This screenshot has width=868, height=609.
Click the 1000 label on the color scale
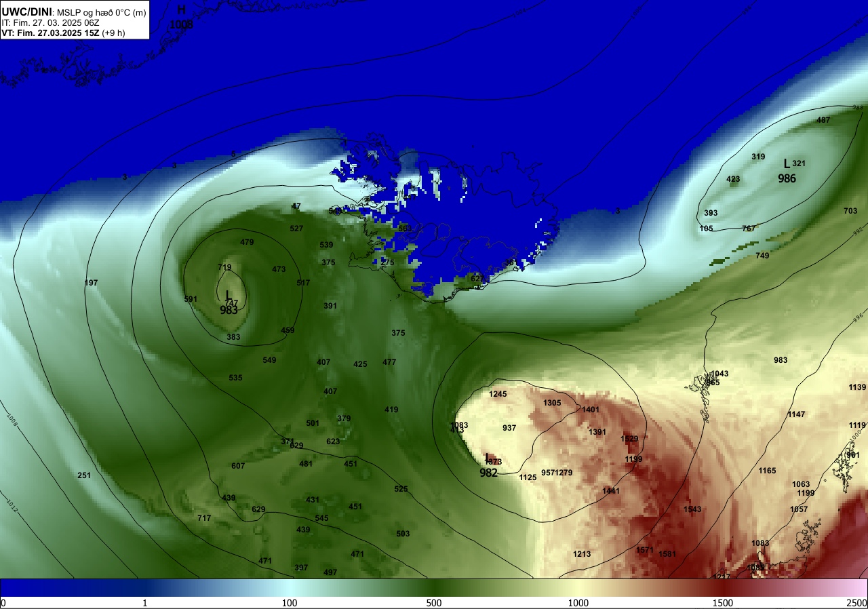[x=578, y=603]
